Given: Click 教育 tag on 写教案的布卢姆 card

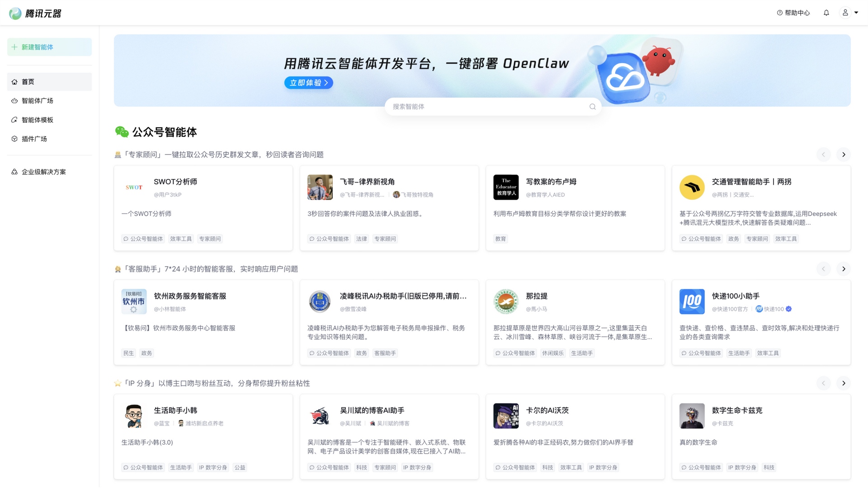Looking at the screenshot, I should point(500,239).
